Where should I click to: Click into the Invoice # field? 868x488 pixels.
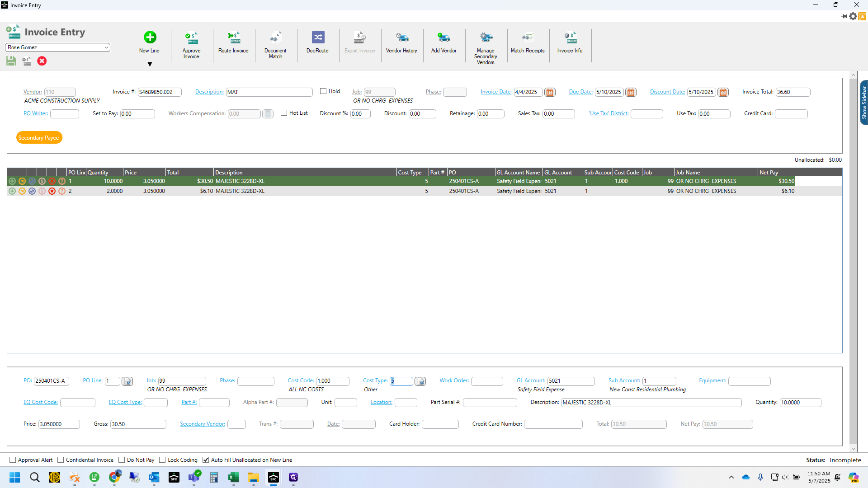[160, 92]
